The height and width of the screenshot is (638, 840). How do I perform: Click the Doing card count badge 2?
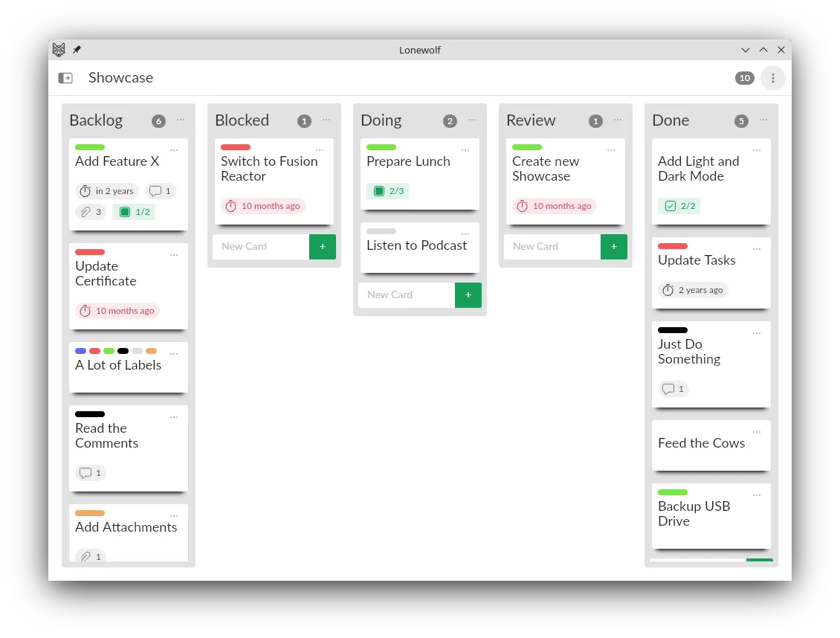click(x=450, y=121)
